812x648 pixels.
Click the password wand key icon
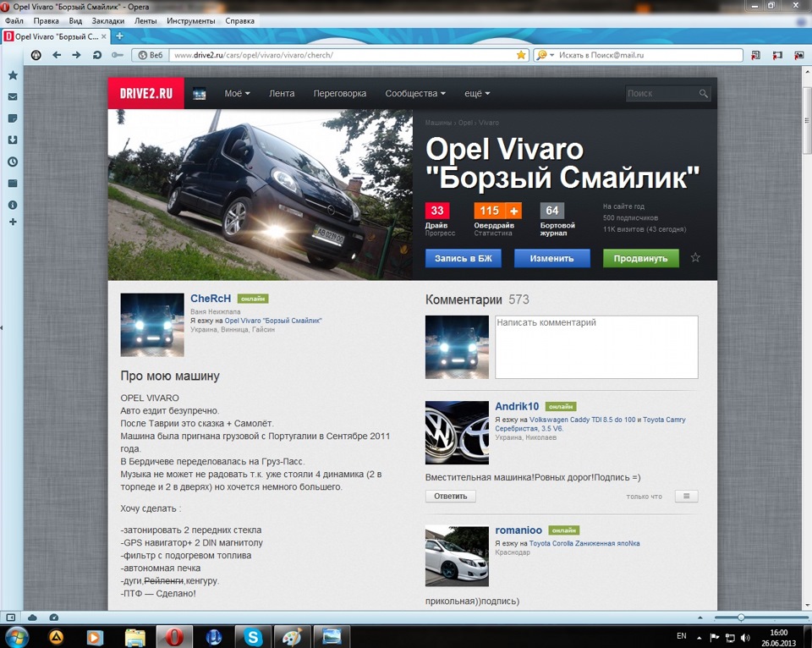click(x=118, y=55)
